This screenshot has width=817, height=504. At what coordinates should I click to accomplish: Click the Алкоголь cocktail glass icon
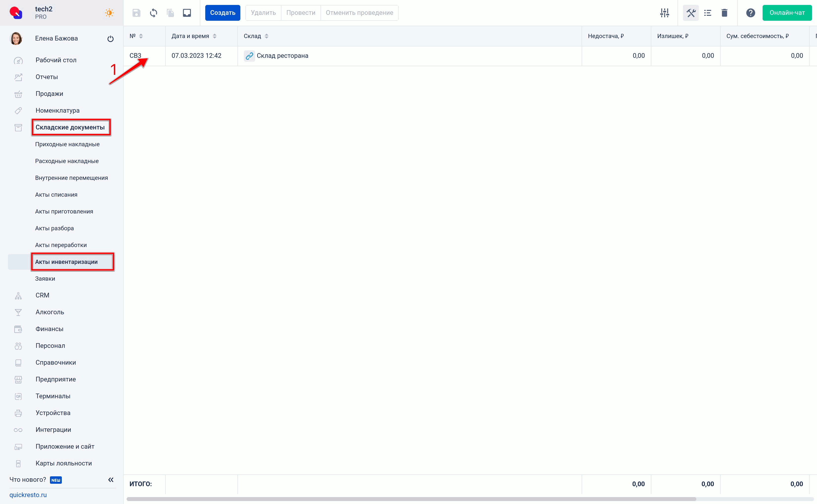[x=18, y=312]
